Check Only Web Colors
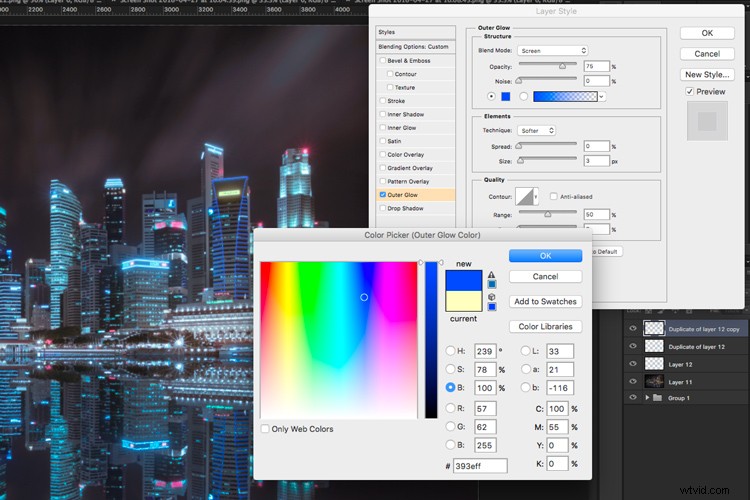 (265, 429)
